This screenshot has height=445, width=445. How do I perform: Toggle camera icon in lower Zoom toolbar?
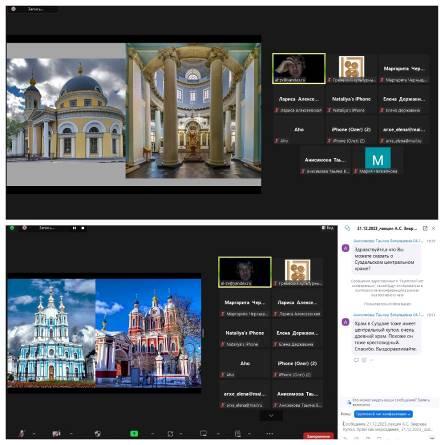[56, 433]
